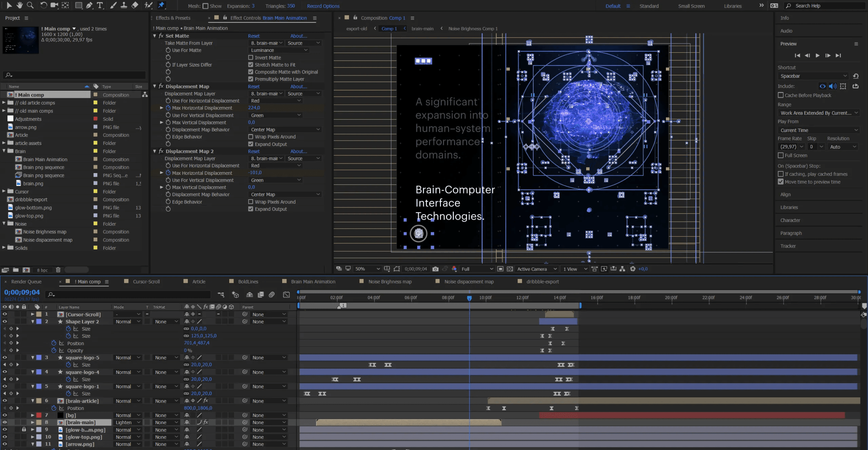Expand the Cursor folder in Project
This screenshot has height=450, width=868.
(4, 192)
